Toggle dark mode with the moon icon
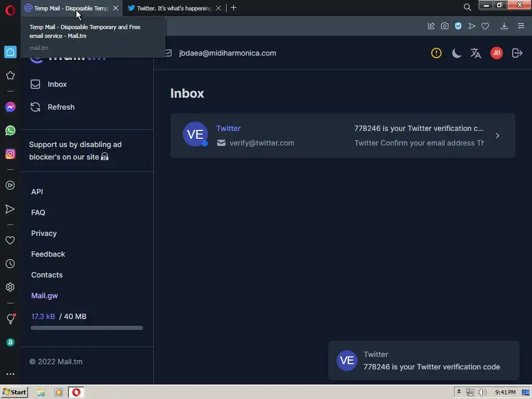Image resolution: width=532 pixels, height=399 pixels. (x=456, y=53)
